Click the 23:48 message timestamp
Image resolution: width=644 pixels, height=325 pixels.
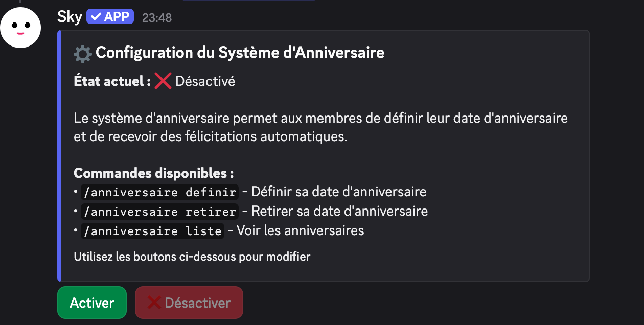point(157,18)
